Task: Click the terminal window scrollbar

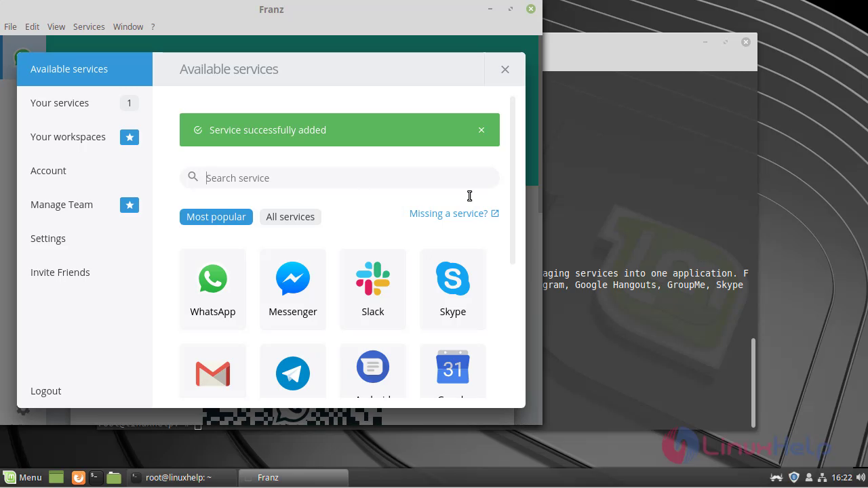Action: [x=753, y=382]
